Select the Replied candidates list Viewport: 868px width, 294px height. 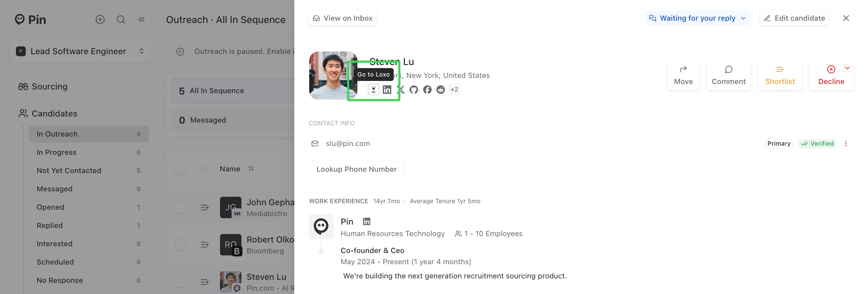coord(89,226)
